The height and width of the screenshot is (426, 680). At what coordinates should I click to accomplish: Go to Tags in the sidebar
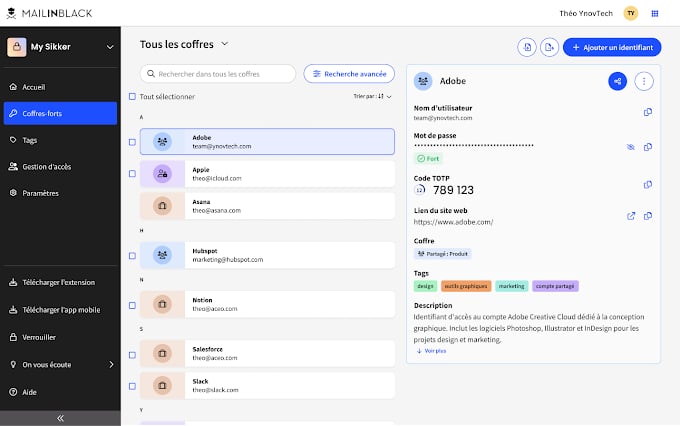(30, 140)
